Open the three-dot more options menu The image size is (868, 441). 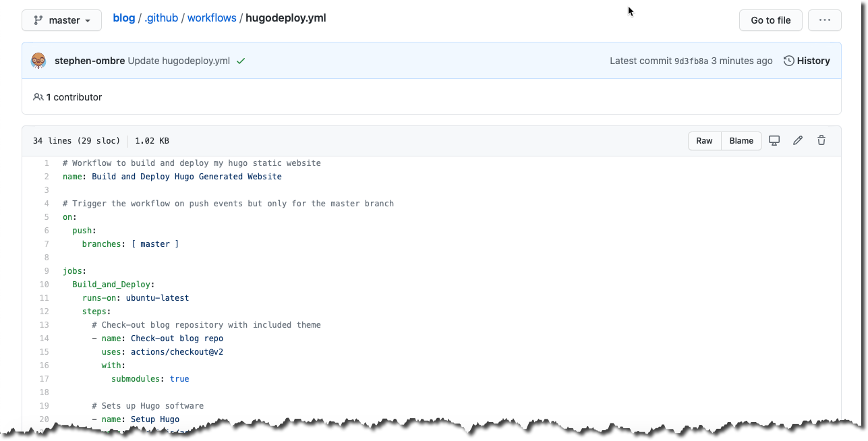tap(824, 20)
